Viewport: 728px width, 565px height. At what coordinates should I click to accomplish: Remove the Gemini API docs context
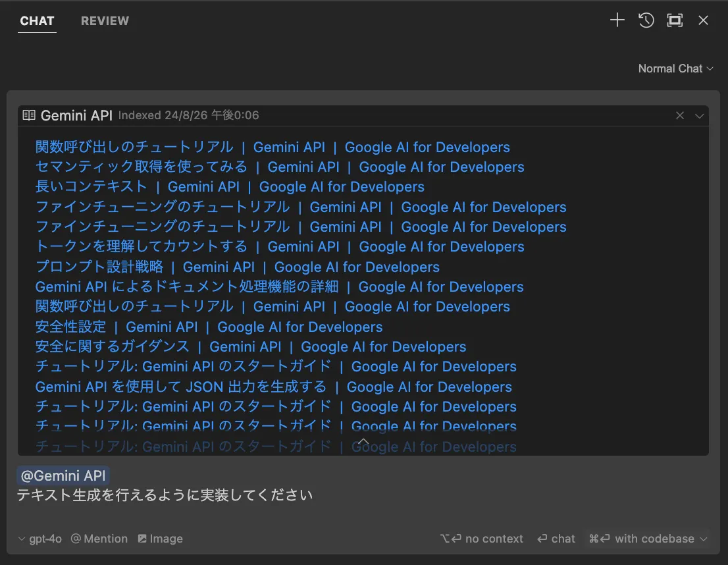(x=680, y=115)
